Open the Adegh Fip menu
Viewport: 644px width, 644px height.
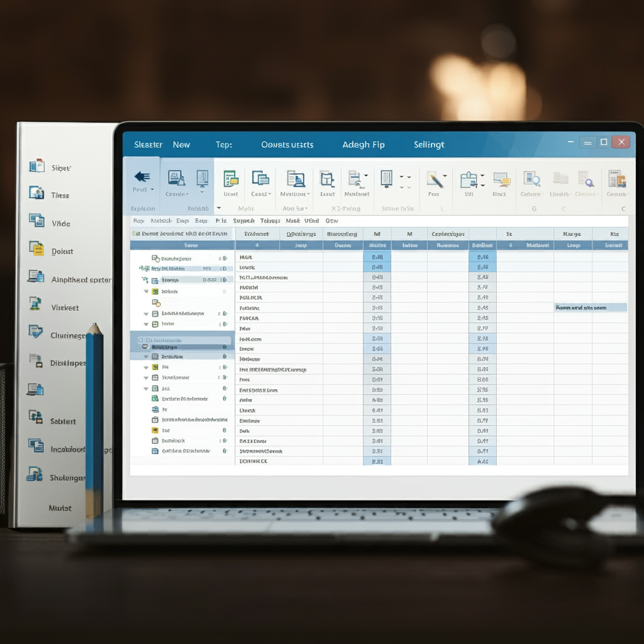click(x=364, y=145)
